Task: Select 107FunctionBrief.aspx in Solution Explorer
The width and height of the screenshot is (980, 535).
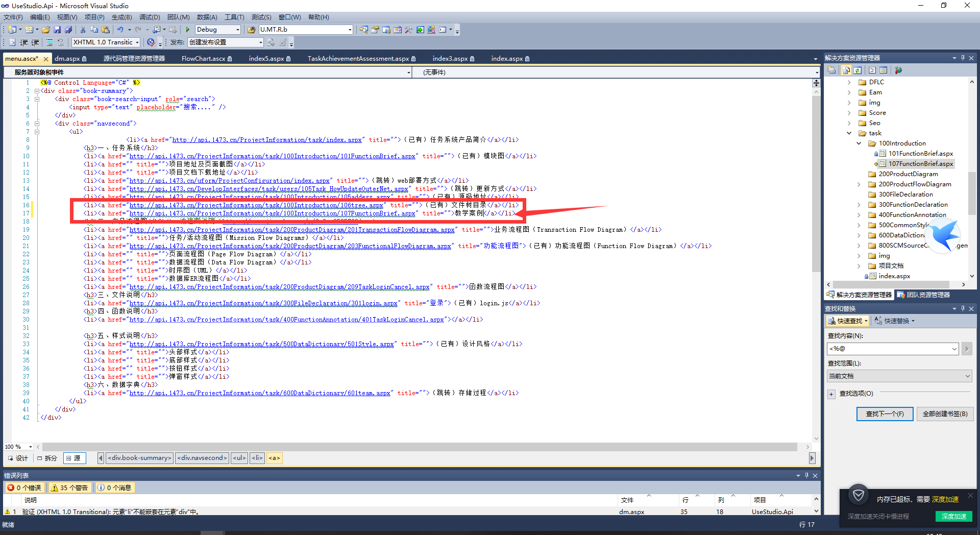Action: click(x=920, y=164)
